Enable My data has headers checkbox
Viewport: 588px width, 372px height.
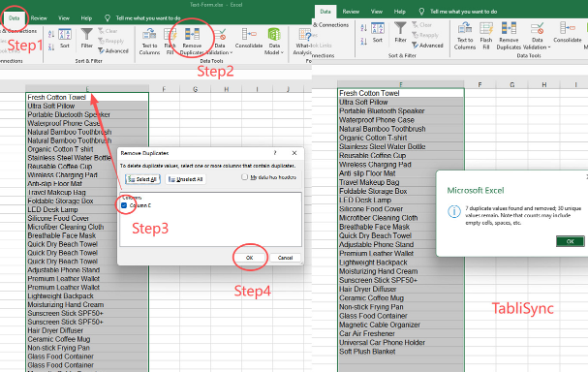[x=244, y=176]
